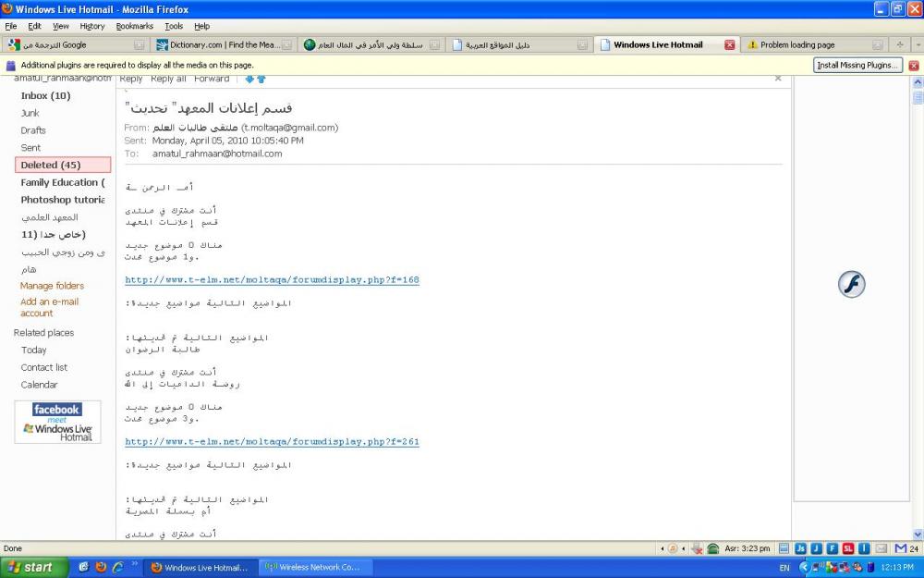Click the Facebook meets Windows Live banner

coord(57,422)
